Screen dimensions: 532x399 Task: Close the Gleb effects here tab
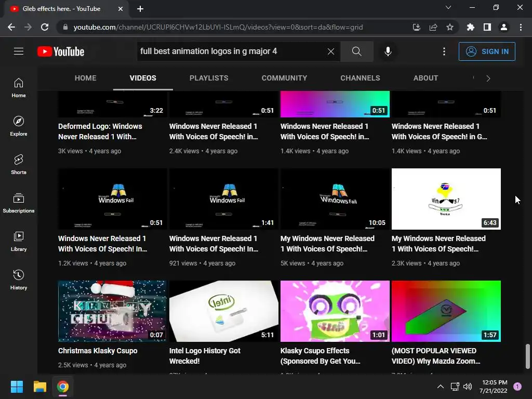[121, 9]
